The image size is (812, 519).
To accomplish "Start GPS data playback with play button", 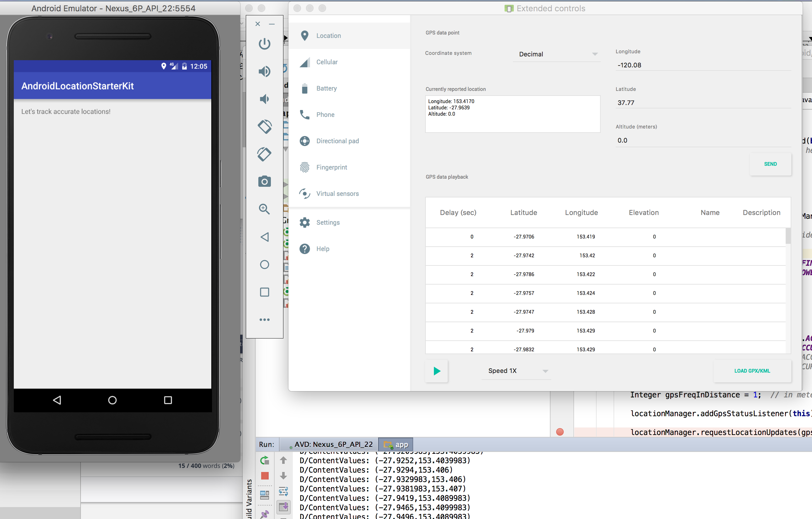I will [x=437, y=371].
